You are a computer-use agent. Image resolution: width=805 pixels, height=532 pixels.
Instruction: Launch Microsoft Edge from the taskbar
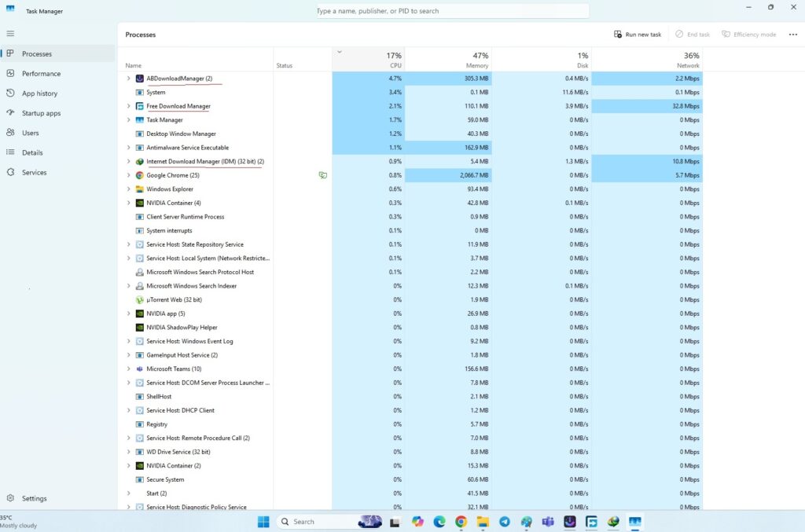click(x=439, y=522)
